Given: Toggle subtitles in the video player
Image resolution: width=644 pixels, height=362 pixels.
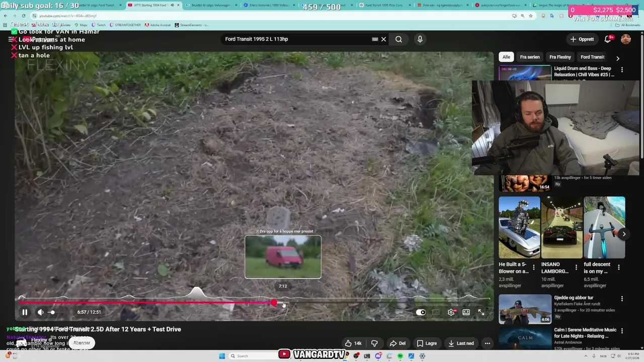Looking at the screenshot, I should pyautogui.click(x=436, y=312).
